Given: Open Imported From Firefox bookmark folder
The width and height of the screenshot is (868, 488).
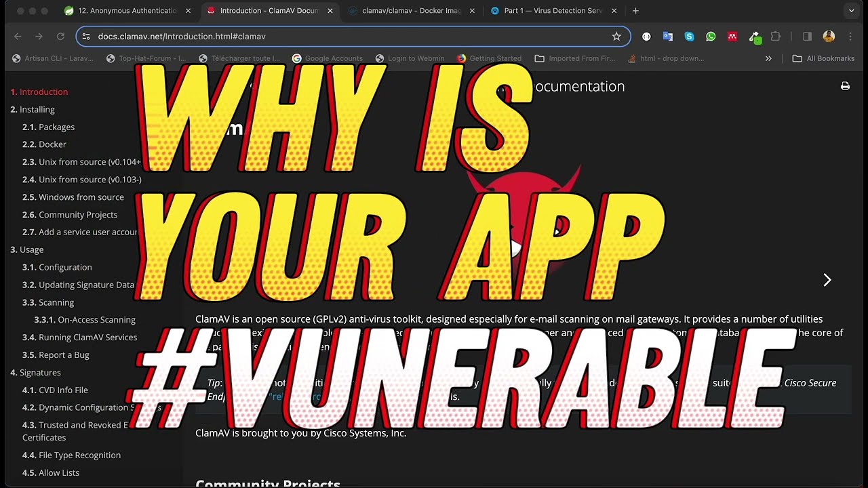Looking at the screenshot, I should click(x=575, y=58).
